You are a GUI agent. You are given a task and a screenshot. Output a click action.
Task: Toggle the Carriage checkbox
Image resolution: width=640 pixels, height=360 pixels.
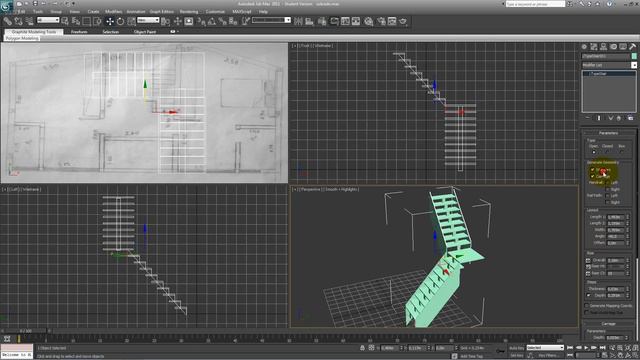click(x=593, y=176)
